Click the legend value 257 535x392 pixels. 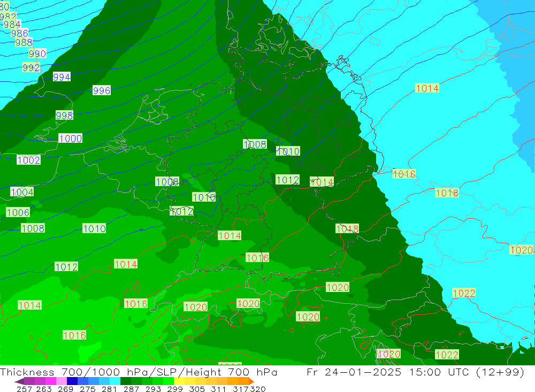(x=24, y=389)
